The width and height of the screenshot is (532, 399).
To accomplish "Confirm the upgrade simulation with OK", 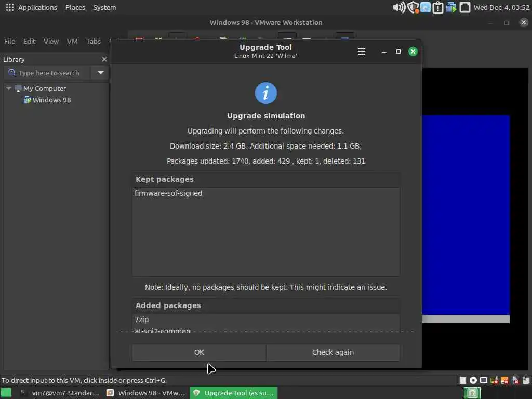I will pos(199,352).
